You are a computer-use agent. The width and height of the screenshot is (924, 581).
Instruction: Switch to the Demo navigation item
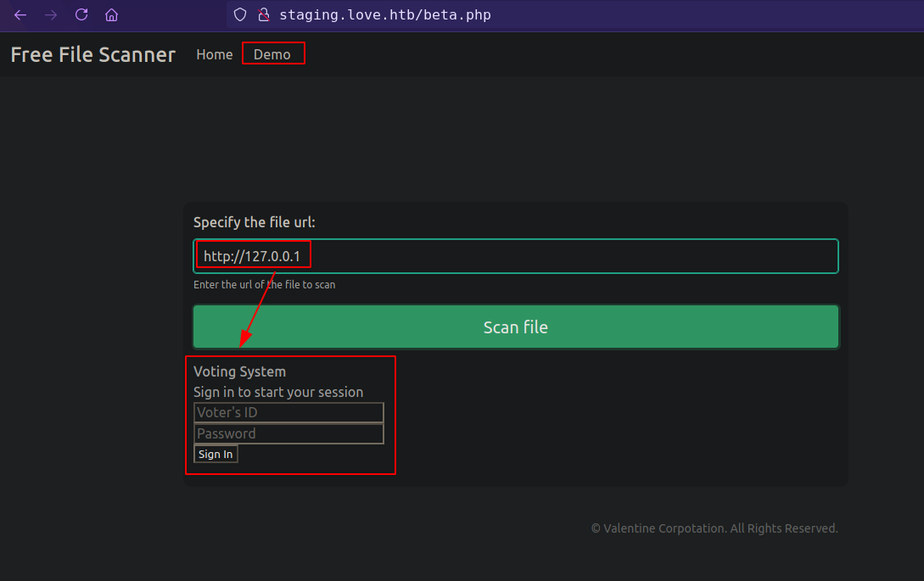pos(272,54)
